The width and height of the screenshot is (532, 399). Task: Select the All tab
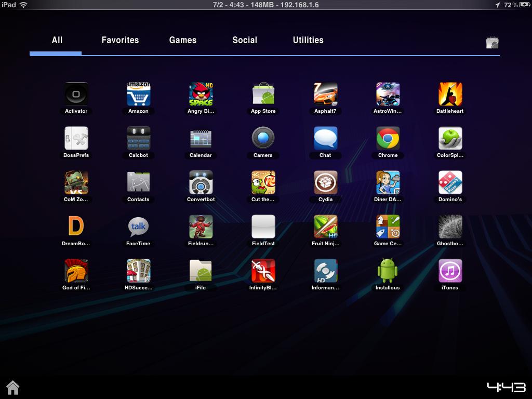(x=57, y=40)
